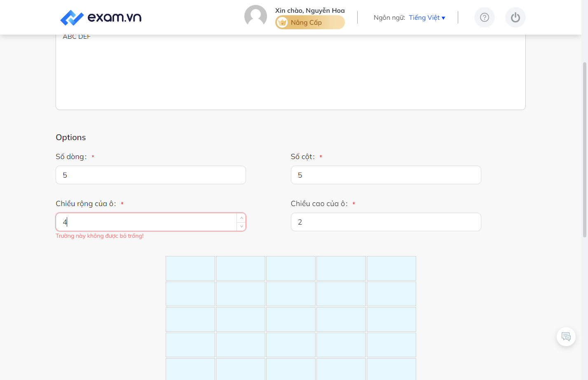Click the Chiều cao của ô field
Viewport: 588px width, 380px height.
386,222
